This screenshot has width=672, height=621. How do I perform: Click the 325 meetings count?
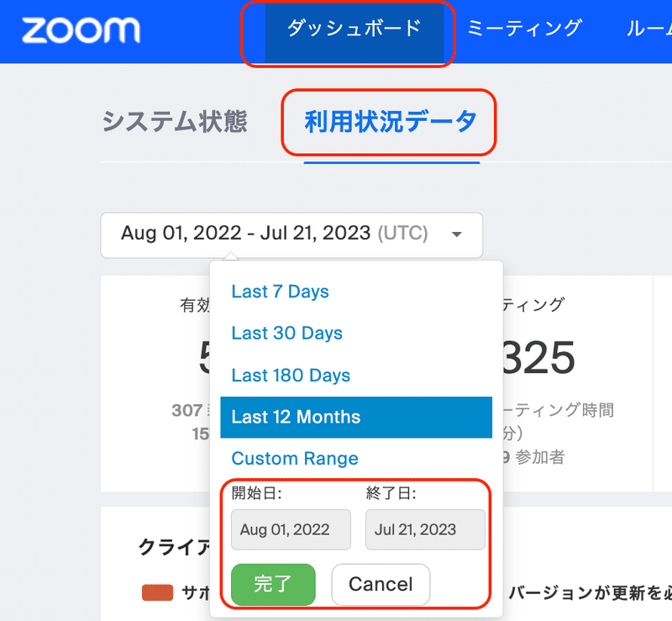click(x=538, y=358)
